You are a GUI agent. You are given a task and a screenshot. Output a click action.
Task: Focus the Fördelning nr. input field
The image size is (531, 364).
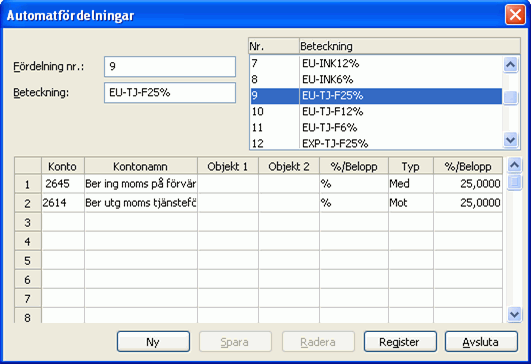tap(170, 66)
